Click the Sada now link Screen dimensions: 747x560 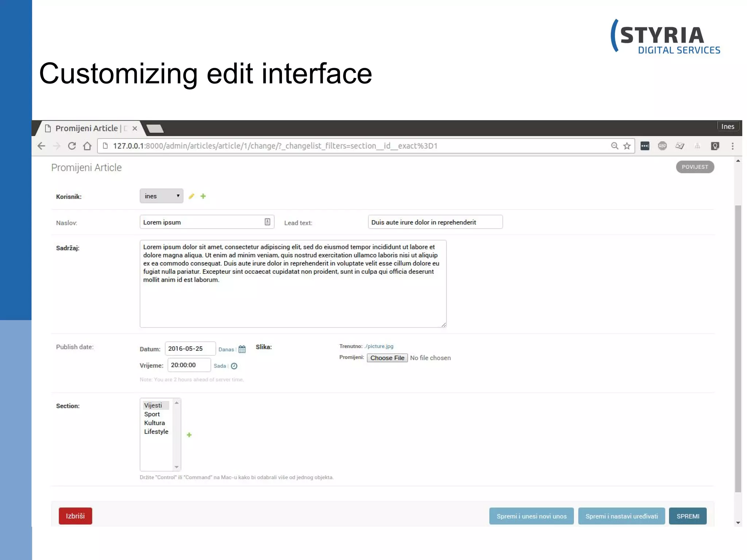[x=220, y=366]
